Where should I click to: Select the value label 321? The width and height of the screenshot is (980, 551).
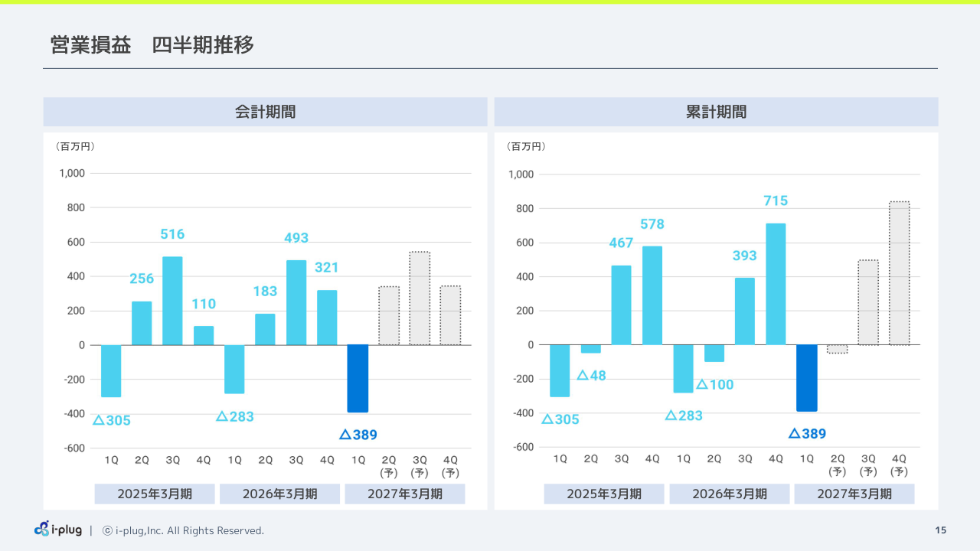click(326, 268)
